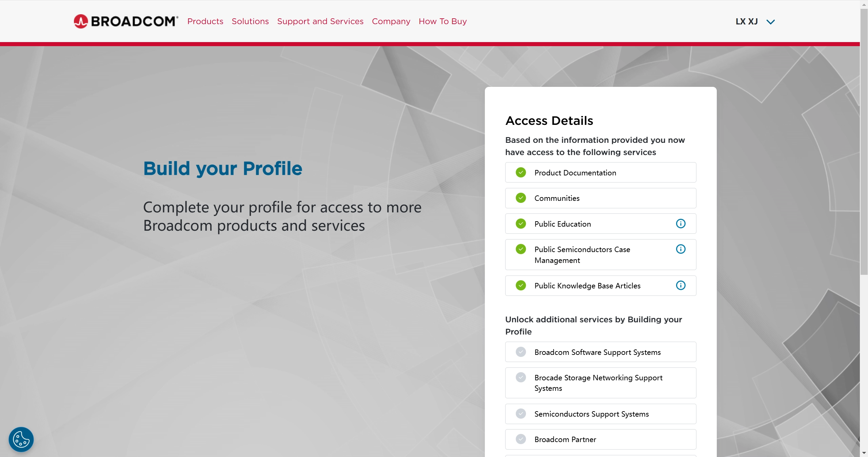Open the Support and Services menu
The width and height of the screenshot is (868, 457).
[x=320, y=21]
